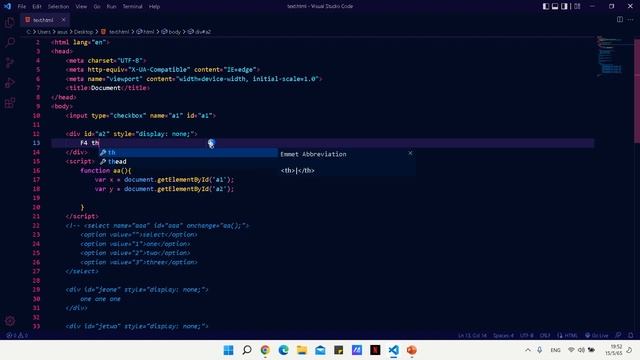Open the Run and Debug view
The image size is (640, 360).
[10, 82]
